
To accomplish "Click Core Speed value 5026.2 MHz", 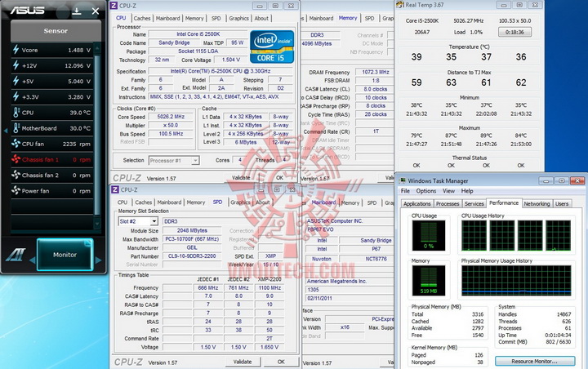I will click(x=171, y=117).
